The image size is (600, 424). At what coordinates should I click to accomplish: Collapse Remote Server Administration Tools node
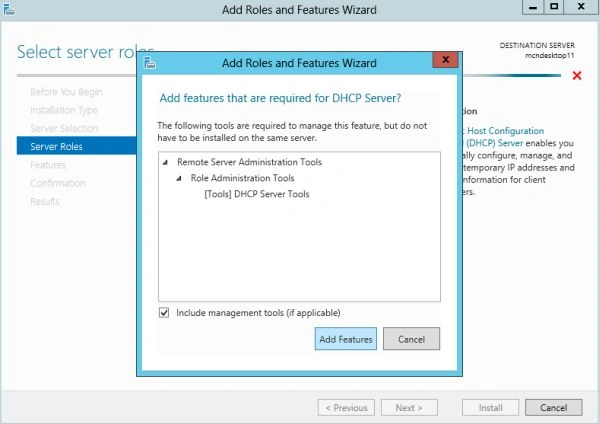click(x=165, y=162)
